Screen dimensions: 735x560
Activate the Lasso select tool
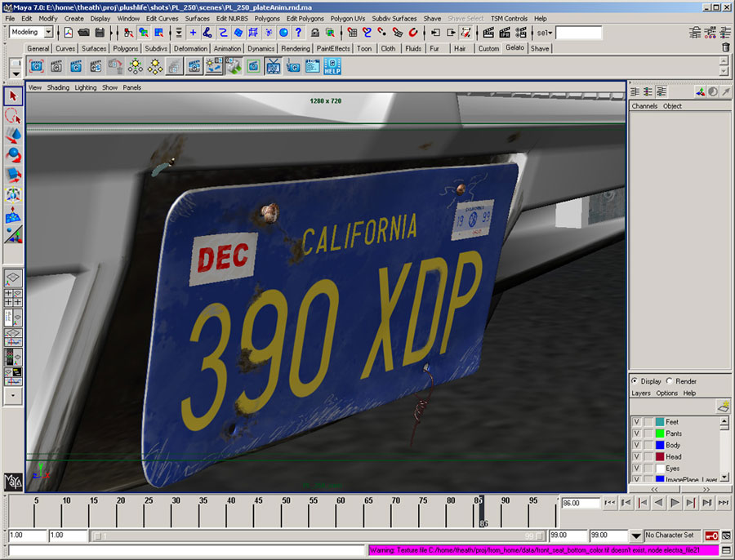(13, 116)
